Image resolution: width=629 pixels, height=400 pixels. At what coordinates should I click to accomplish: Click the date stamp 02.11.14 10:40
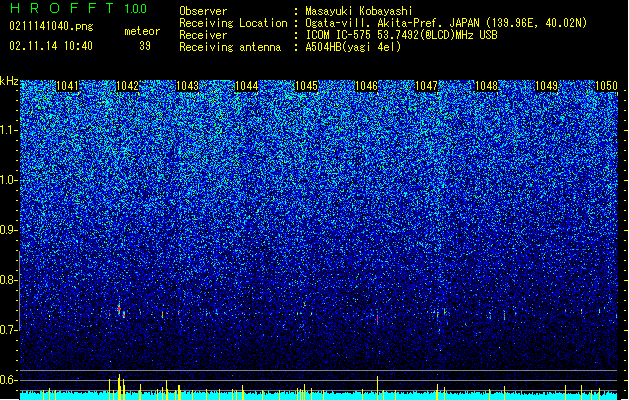(x=51, y=46)
